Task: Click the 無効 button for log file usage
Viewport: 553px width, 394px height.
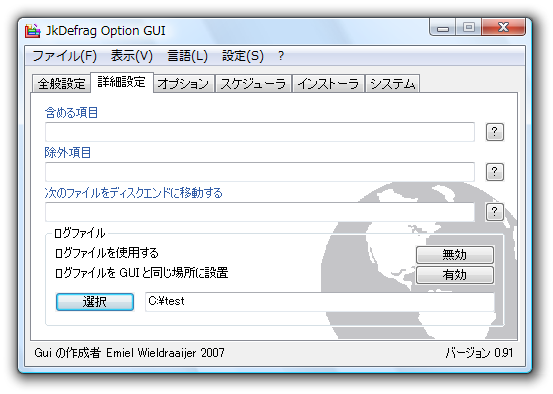Action: [x=455, y=255]
